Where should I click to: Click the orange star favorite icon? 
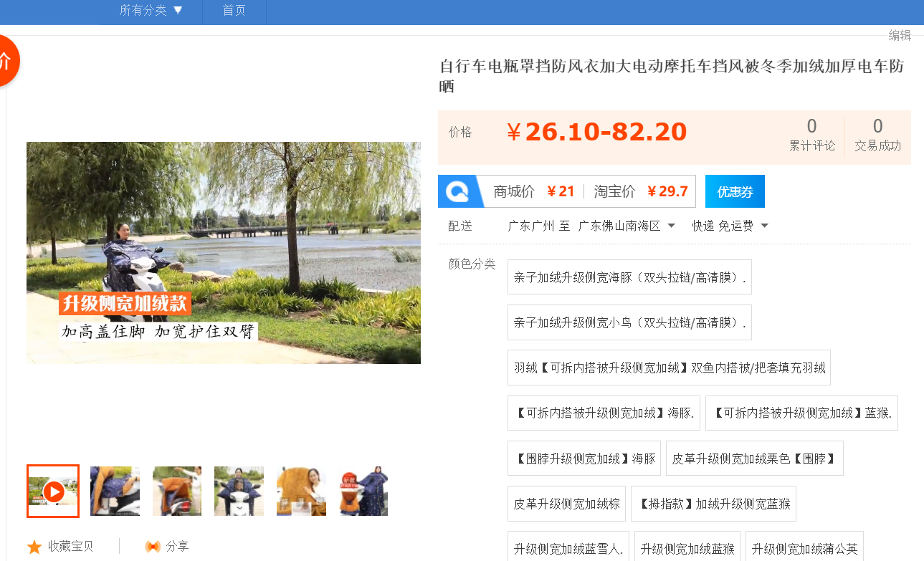(34, 547)
